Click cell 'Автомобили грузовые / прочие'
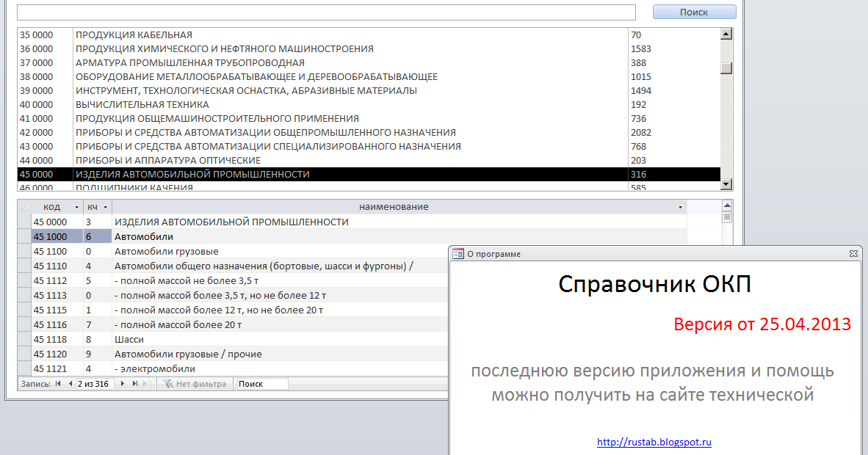 [x=280, y=354]
